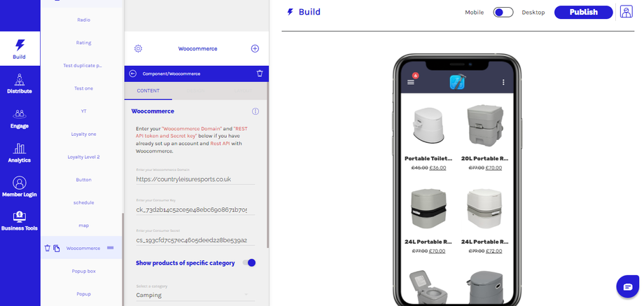This screenshot has width=644, height=306.
Task: Click the Woocommerce panel title
Action: pos(197,48)
